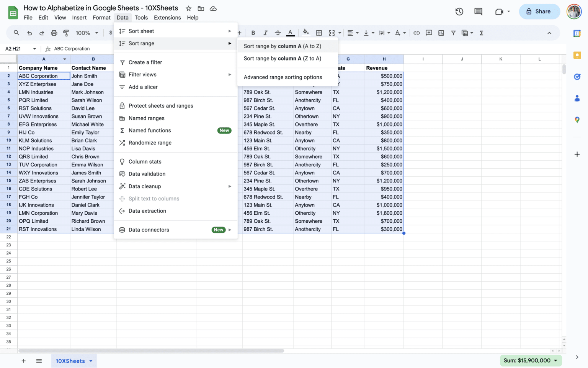Insert a link from the toolbar

click(416, 33)
